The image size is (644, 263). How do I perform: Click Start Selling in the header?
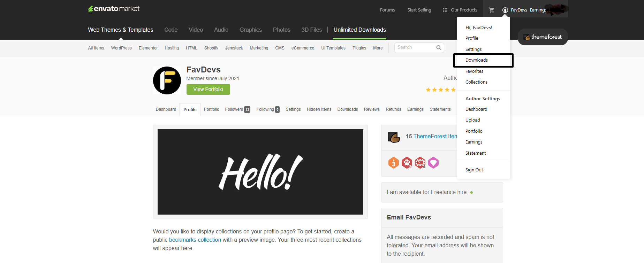pyautogui.click(x=419, y=10)
